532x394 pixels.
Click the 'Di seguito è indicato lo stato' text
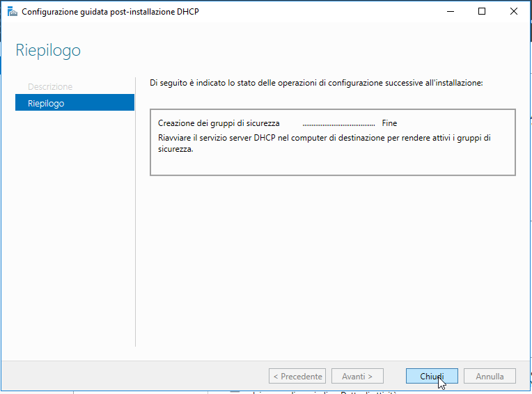(x=316, y=83)
